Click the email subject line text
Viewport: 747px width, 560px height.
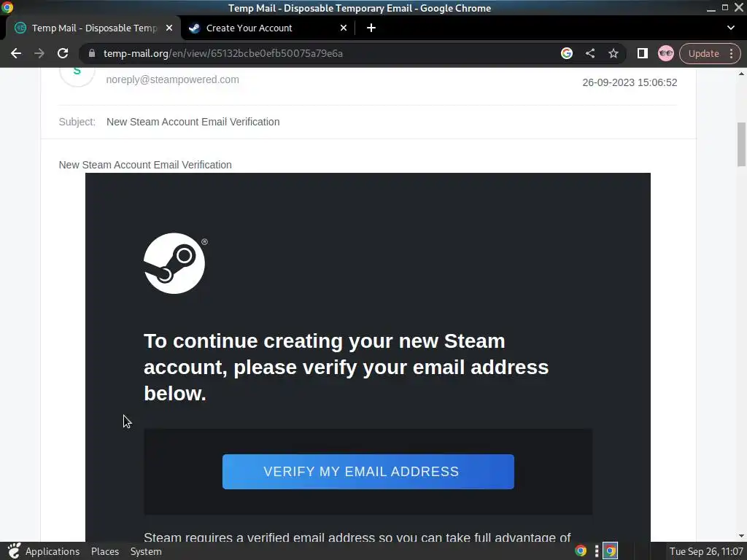tap(193, 122)
